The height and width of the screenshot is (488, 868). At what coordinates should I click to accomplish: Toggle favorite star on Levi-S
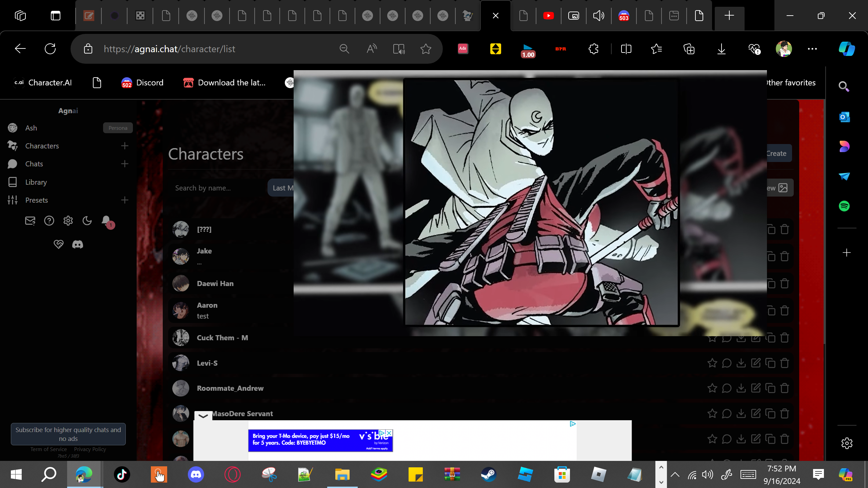click(712, 363)
